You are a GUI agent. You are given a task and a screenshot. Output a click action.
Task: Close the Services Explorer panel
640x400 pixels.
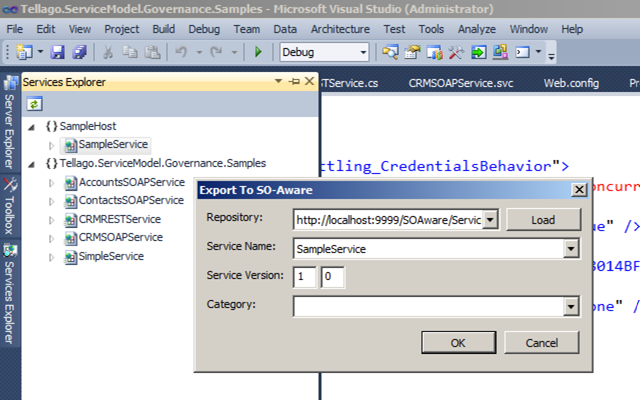pyautogui.click(x=309, y=81)
